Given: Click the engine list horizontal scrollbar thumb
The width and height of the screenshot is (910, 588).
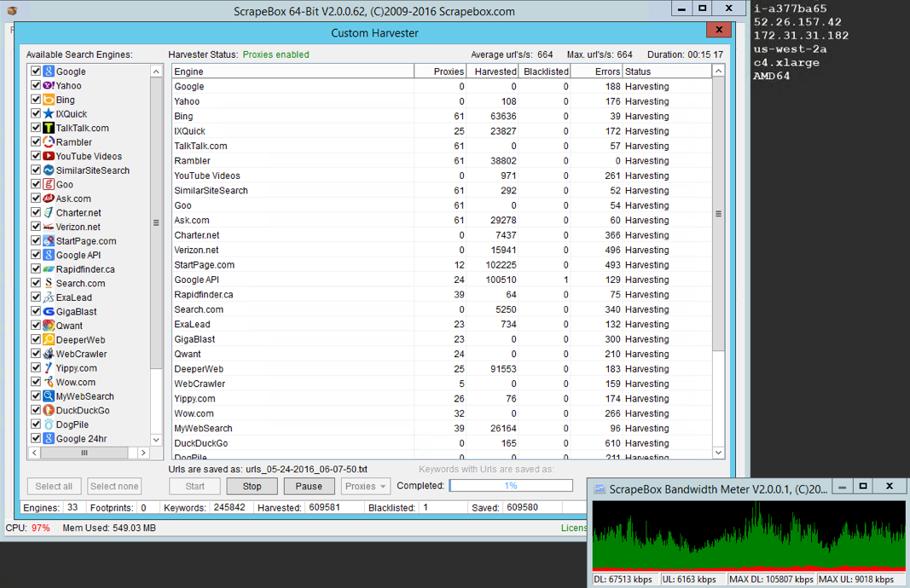Looking at the screenshot, I should coord(84,453).
